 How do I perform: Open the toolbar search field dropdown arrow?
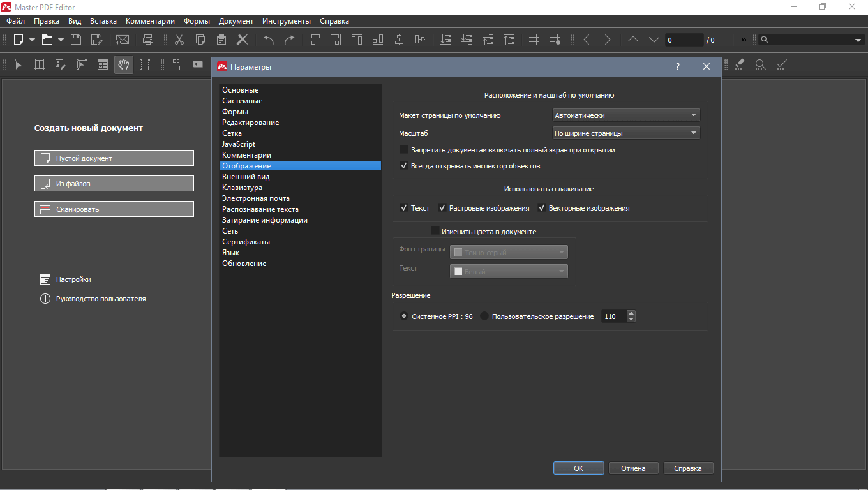pyautogui.click(x=858, y=40)
